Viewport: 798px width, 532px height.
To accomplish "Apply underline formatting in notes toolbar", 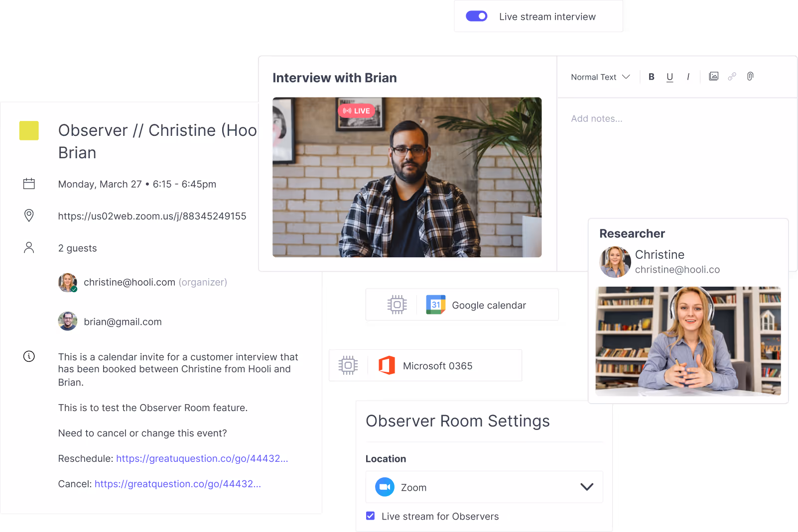I will [669, 77].
